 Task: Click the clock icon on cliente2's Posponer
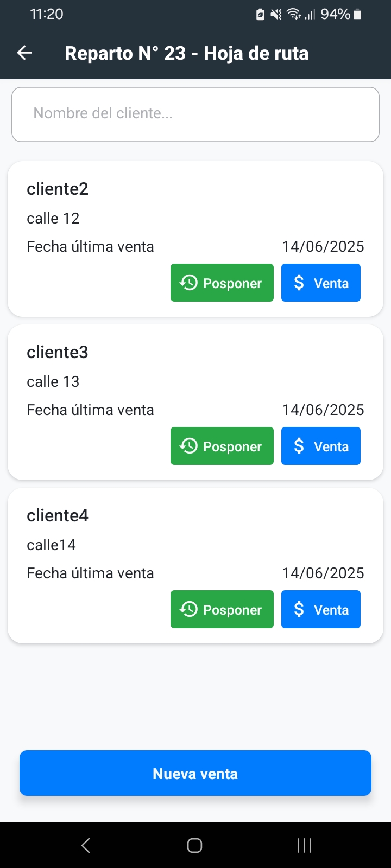point(188,283)
